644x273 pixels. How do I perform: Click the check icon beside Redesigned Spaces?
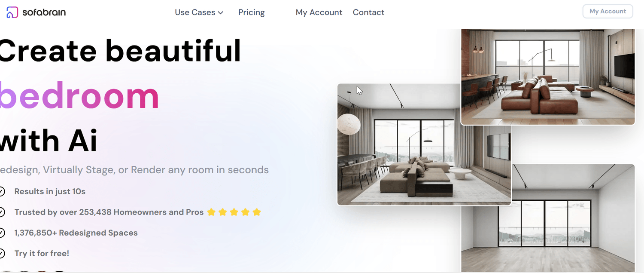[2, 233]
